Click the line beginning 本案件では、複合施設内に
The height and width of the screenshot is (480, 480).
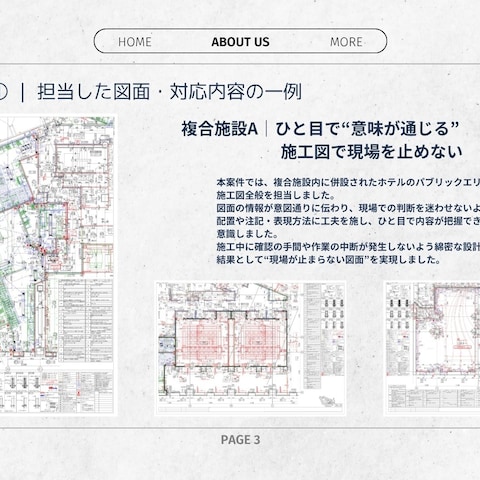348,182
